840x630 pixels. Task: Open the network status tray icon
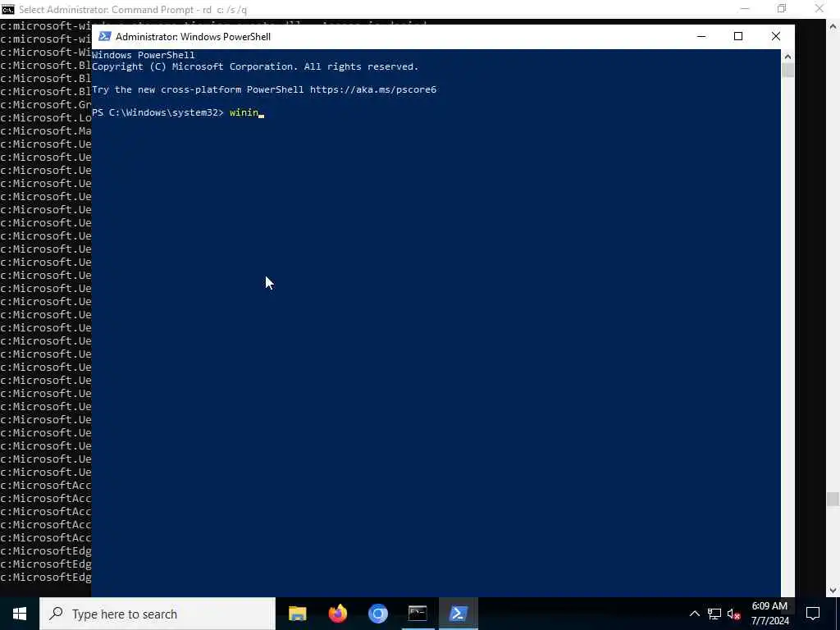(714, 614)
